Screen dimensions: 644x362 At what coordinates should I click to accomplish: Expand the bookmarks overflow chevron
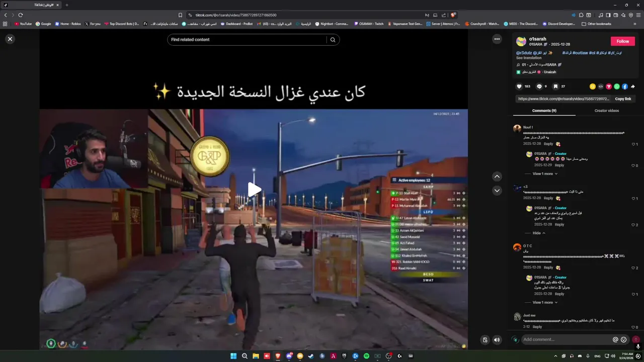click(x=635, y=24)
